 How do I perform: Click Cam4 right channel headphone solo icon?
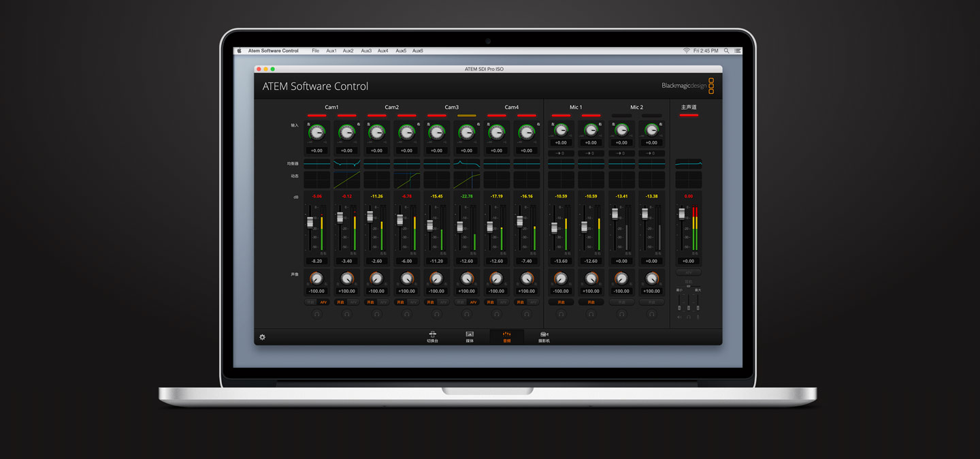coord(527,314)
